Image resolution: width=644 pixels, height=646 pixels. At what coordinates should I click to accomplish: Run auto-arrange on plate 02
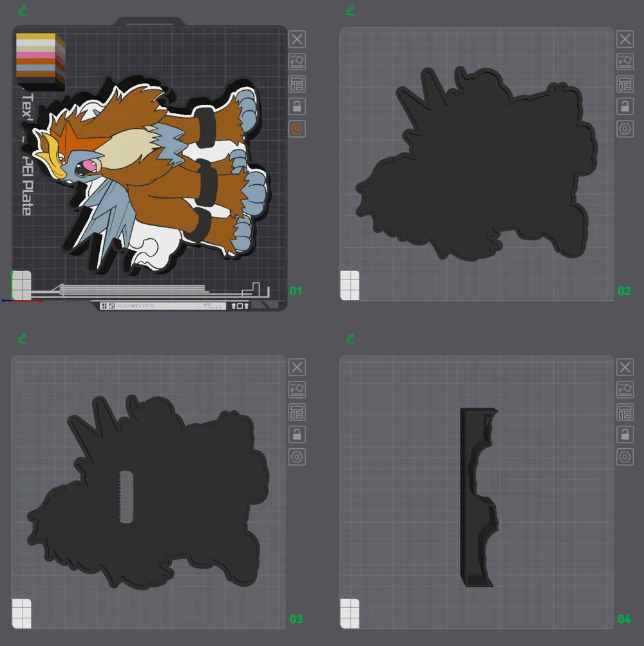pyautogui.click(x=625, y=61)
